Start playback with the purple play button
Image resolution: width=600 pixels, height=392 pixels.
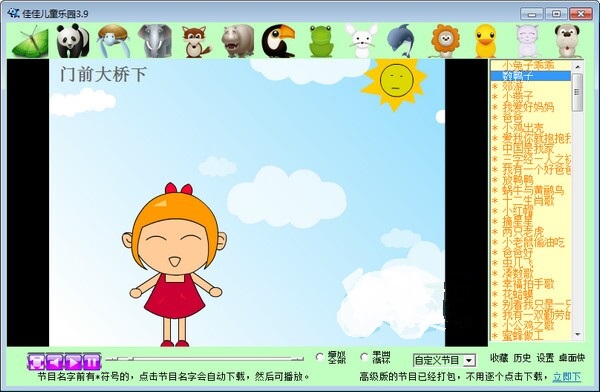(x=73, y=361)
